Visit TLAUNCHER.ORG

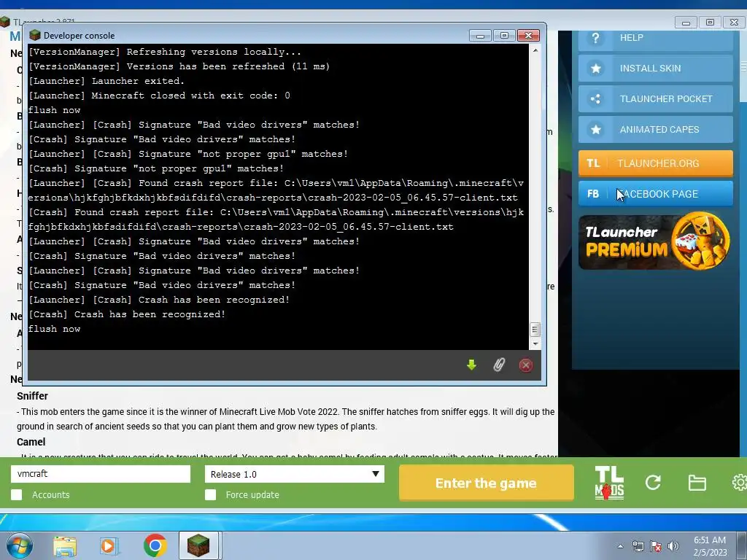(x=656, y=163)
